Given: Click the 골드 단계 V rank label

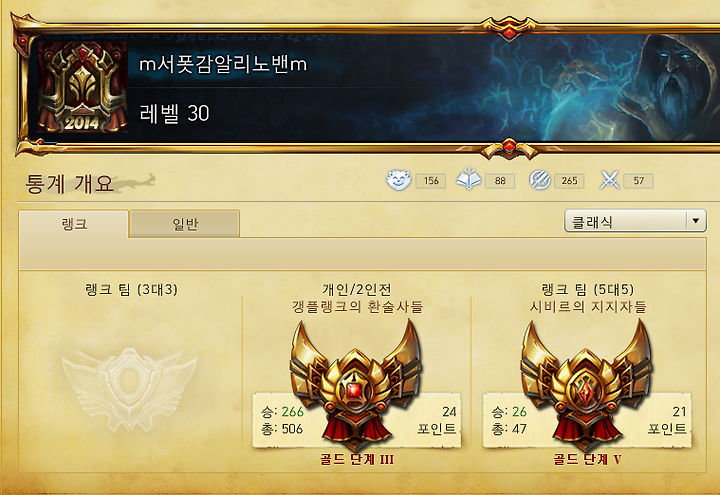Looking at the screenshot, I should pos(587,459).
